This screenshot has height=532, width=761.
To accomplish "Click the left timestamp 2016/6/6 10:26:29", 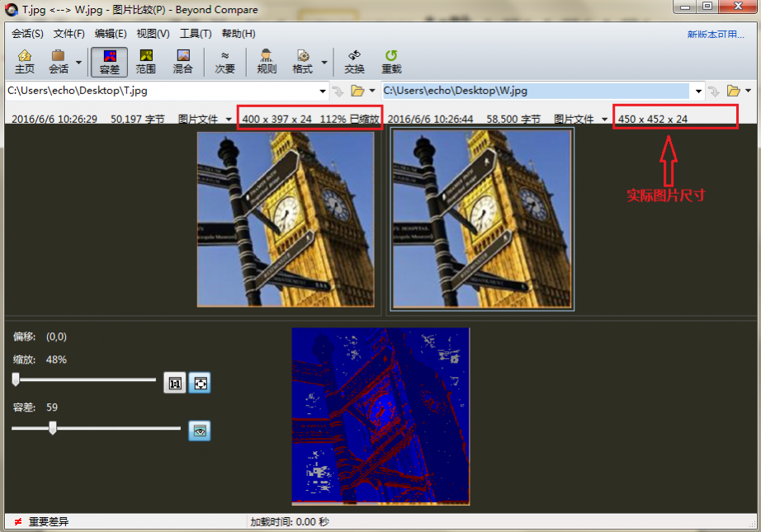I will click(54, 120).
